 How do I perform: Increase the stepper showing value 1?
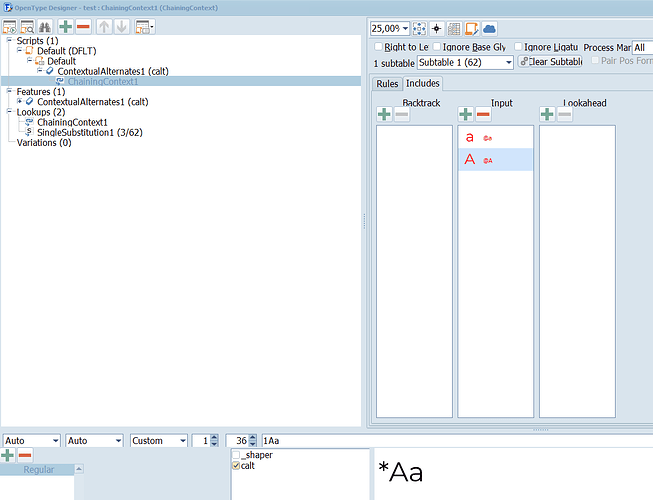coord(214,438)
